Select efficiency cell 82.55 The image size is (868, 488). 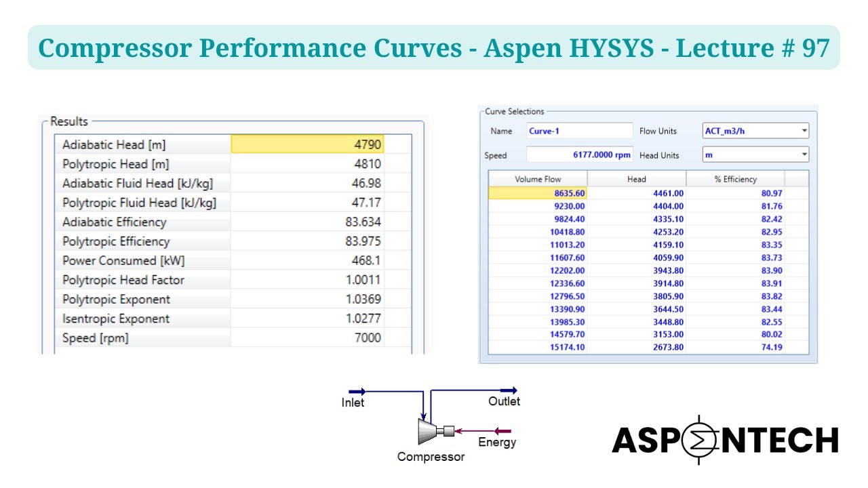click(x=736, y=322)
